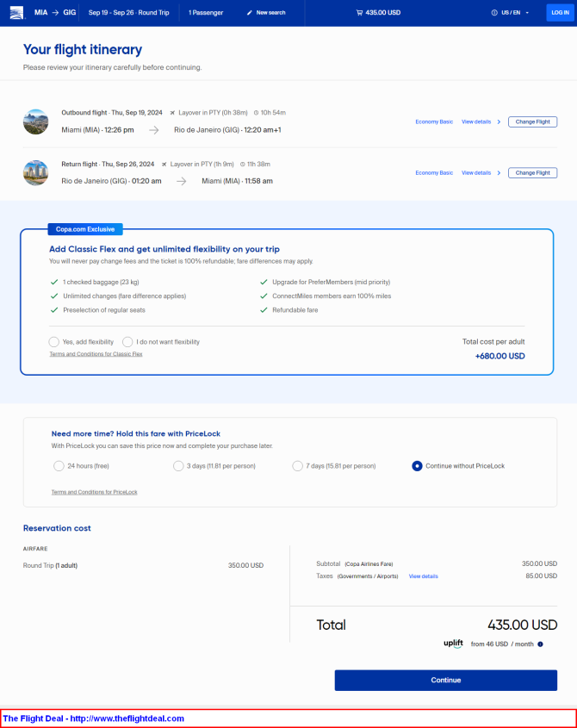Screen dimensions: 577x728
Task: Click the Continue button
Action: (x=445, y=680)
